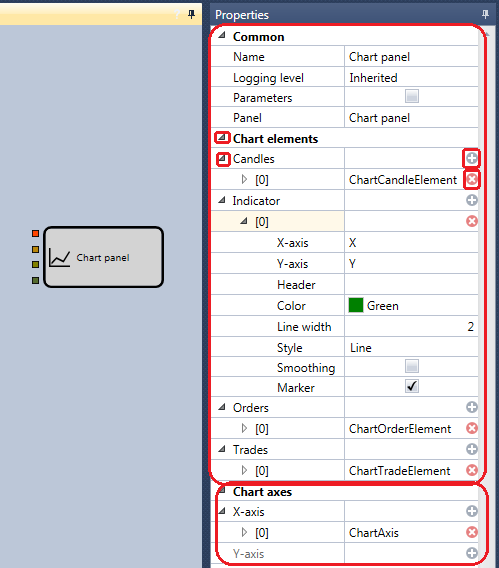The height and width of the screenshot is (568, 499).
Task: Select the ChartAxis value text
Action: click(374, 533)
